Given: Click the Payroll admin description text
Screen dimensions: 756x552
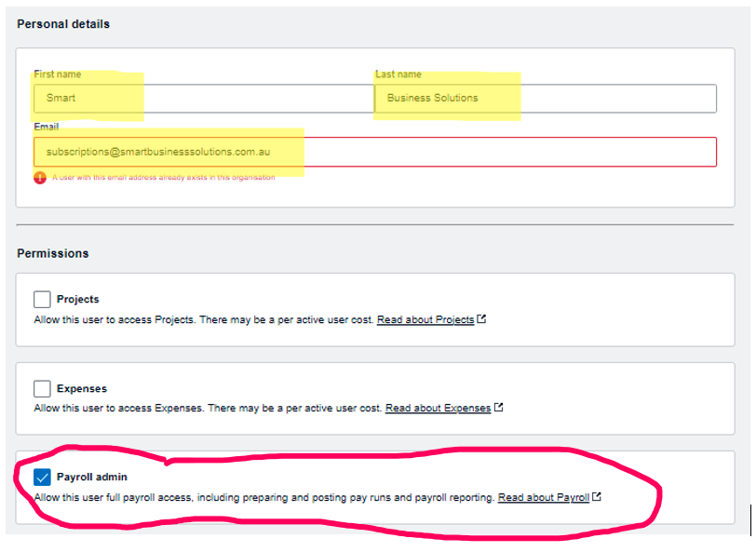Looking at the screenshot, I should [263, 498].
